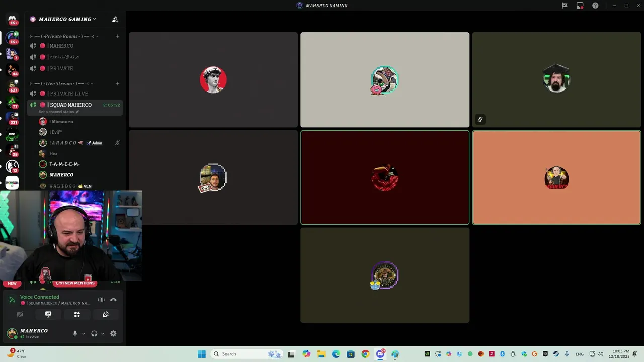Click Voice Connected status text
This screenshot has width=644, height=362.
tap(40, 297)
